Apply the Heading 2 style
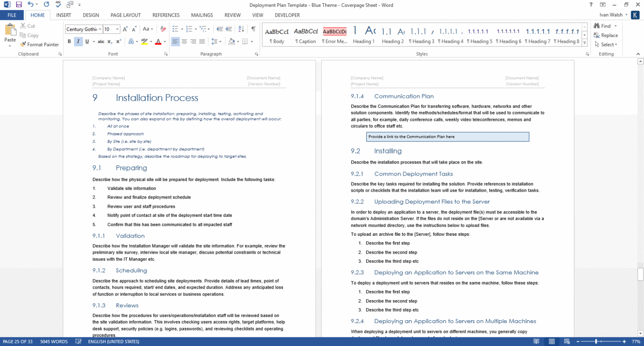The image size is (644, 346). [392, 34]
